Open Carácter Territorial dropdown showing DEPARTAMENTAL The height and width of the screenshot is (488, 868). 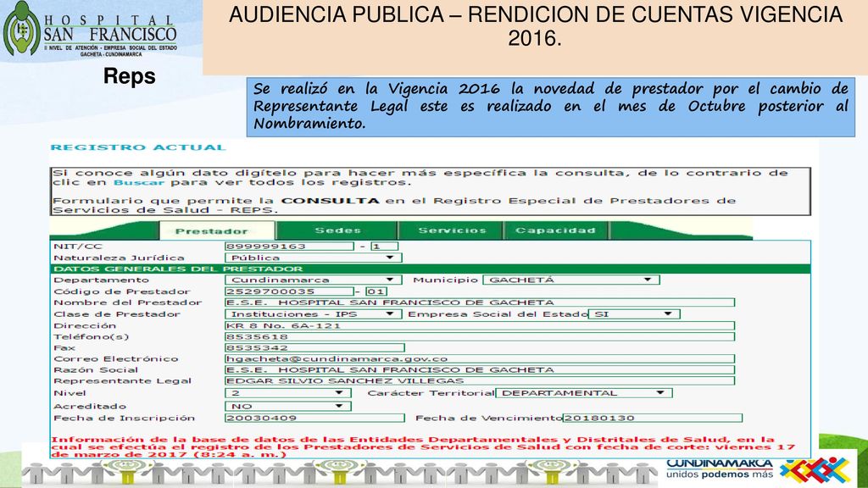pos(584,393)
